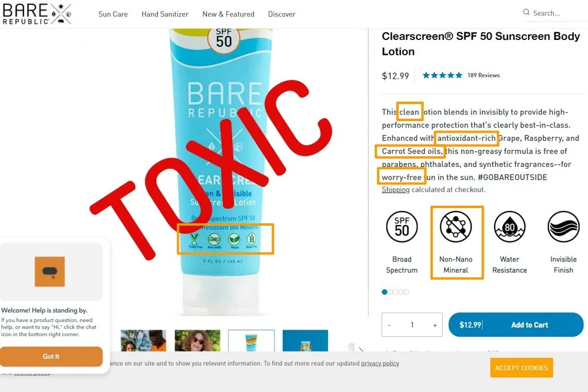This screenshot has width=588, height=392.
Task: Open the New & Featured menu
Action: tap(228, 14)
